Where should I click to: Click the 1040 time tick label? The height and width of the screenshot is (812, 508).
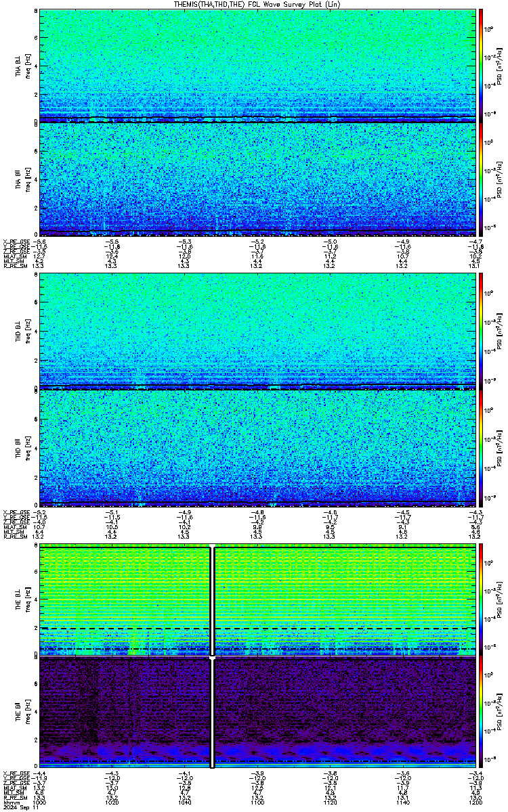click(x=184, y=803)
